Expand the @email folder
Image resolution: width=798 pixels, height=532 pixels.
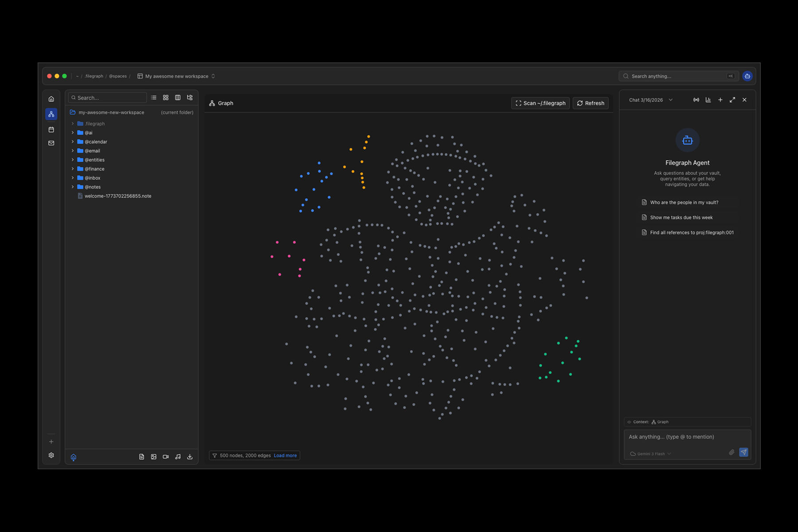73,151
